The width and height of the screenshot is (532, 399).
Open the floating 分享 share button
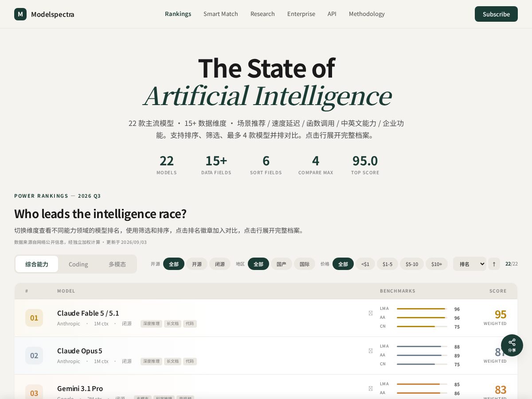[512, 345]
